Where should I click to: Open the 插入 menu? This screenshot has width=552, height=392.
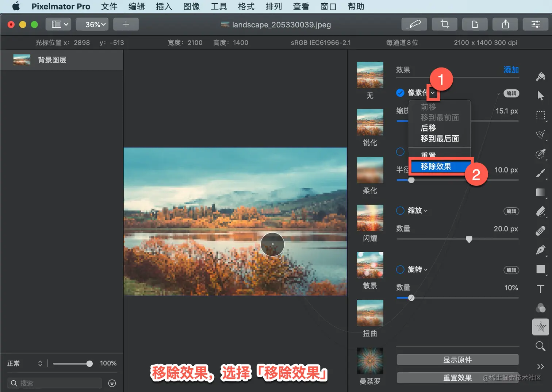[x=164, y=6]
